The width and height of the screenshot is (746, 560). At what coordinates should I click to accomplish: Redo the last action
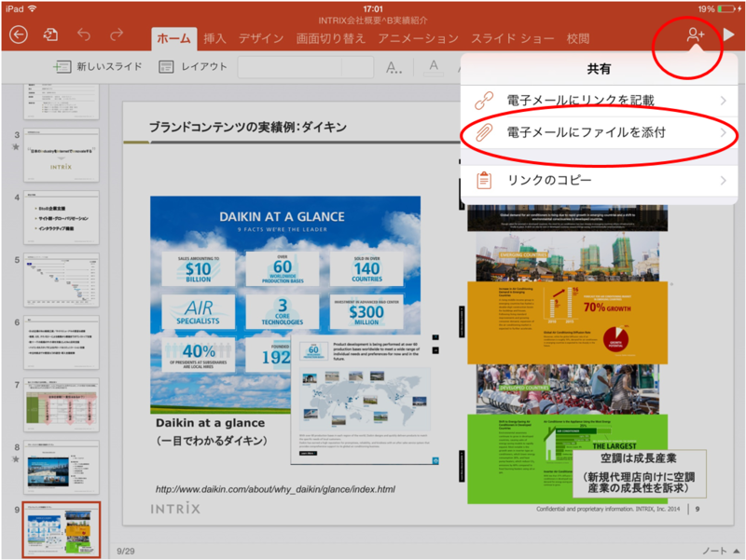[x=117, y=34]
